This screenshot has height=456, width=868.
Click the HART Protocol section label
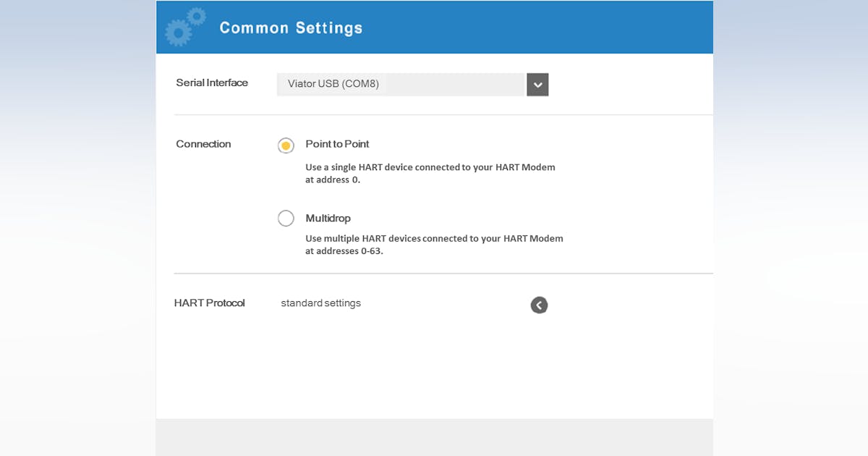(210, 303)
